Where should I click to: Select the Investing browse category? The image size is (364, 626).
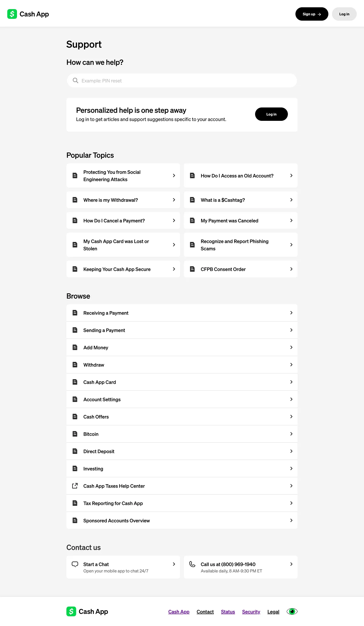(93, 469)
